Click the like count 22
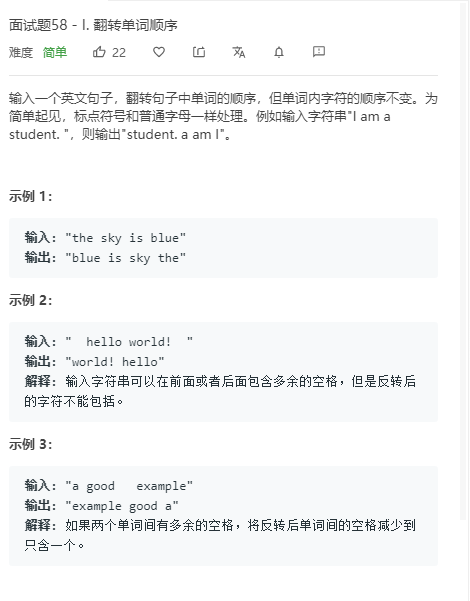This screenshot has width=470, height=601. tap(119, 53)
